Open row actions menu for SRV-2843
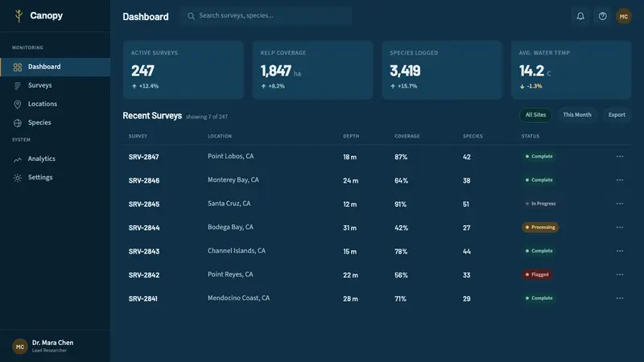 [619, 251]
